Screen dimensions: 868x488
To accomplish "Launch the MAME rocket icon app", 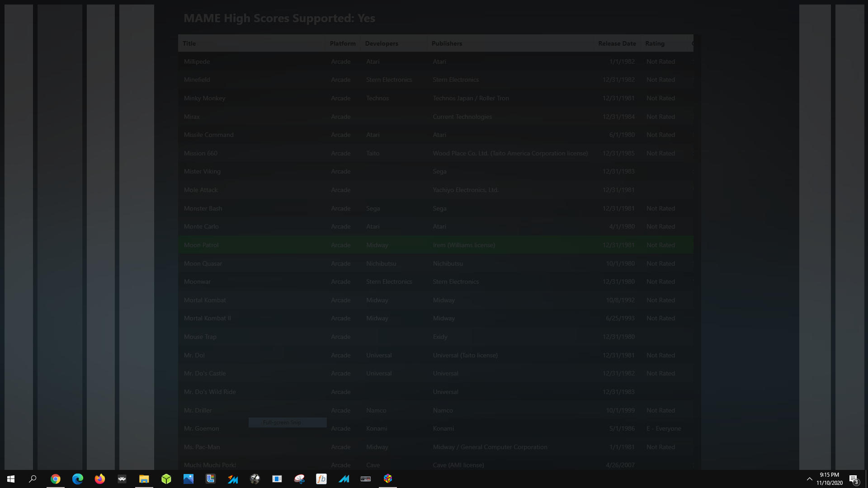I will (233, 479).
